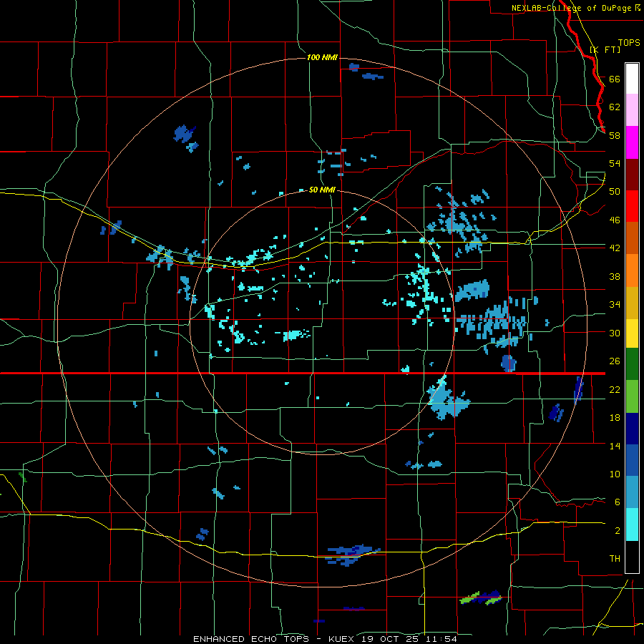Click the bright red segment of the tops color scale
Viewport: 644px width, 644px height.
point(632,206)
